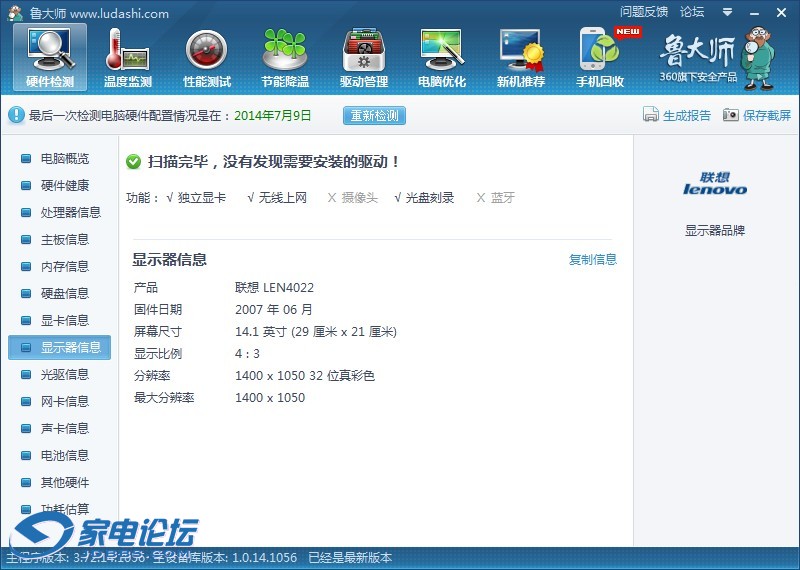
Task: Open the 手机回收 phone recycling icon
Action: [600, 56]
